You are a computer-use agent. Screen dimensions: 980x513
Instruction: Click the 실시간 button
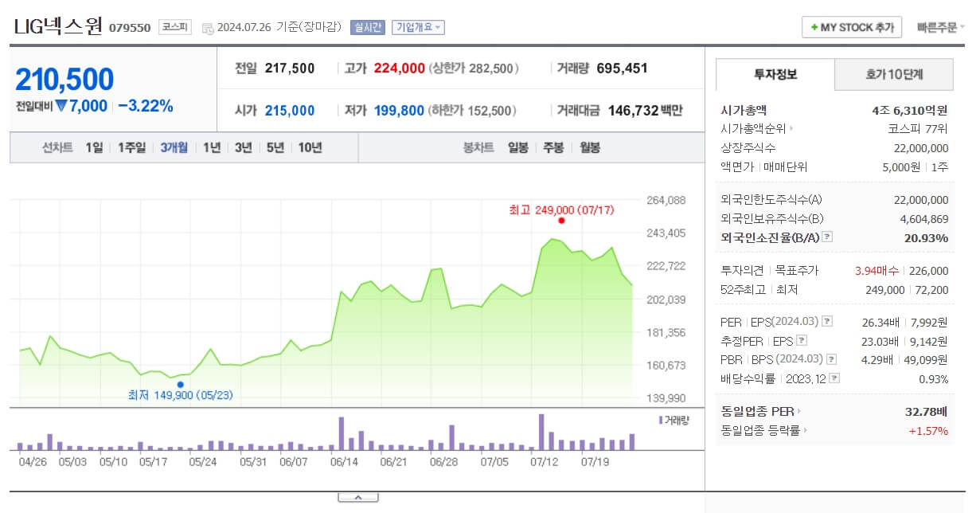(x=367, y=27)
